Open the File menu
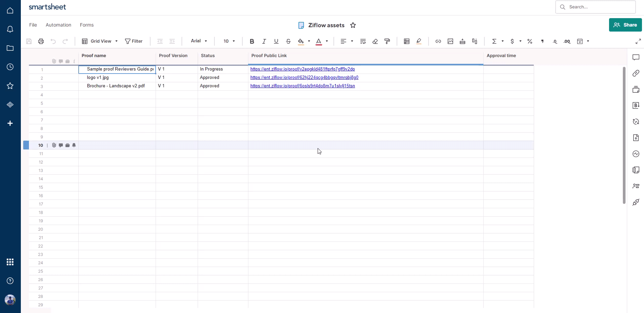The width and height of the screenshot is (644, 313). 33,25
